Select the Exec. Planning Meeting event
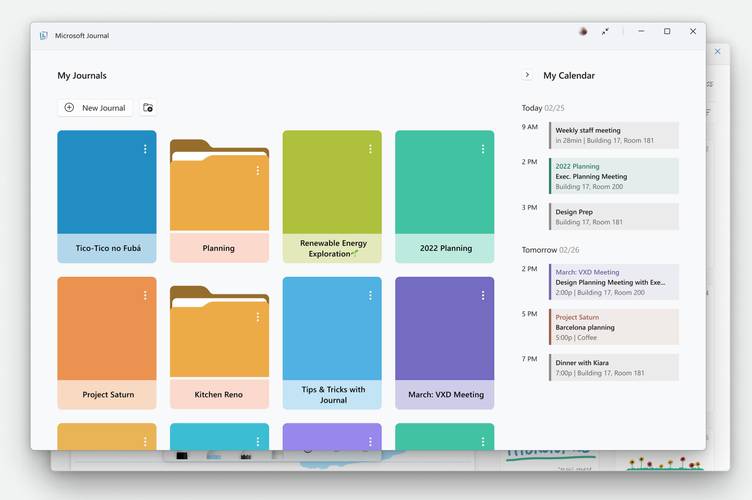The height and width of the screenshot is (500, 752). (614, 176)
